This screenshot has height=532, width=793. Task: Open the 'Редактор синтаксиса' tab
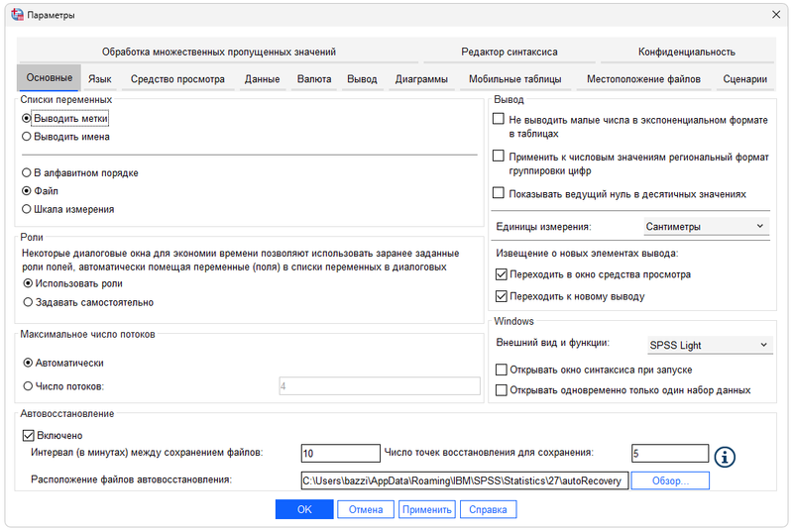click(x=510, y=52)
